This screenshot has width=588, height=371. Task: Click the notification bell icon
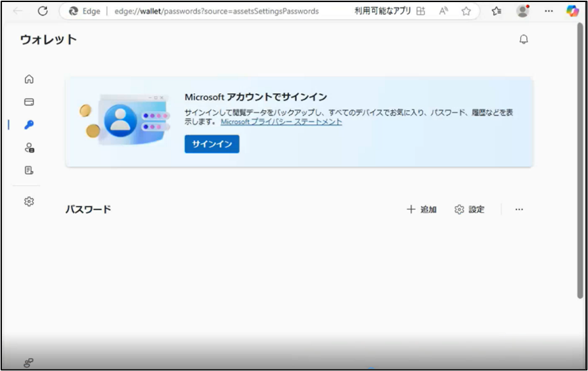click(523, 39)
